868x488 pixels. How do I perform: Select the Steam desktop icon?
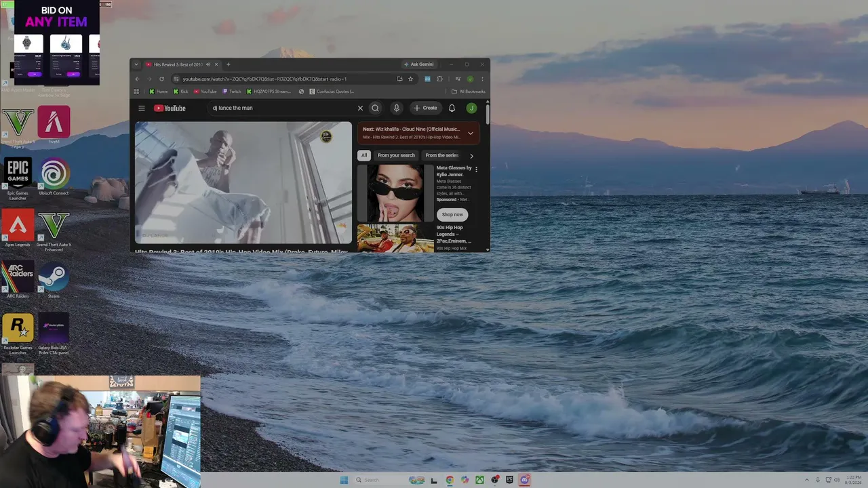click(54, 280)
